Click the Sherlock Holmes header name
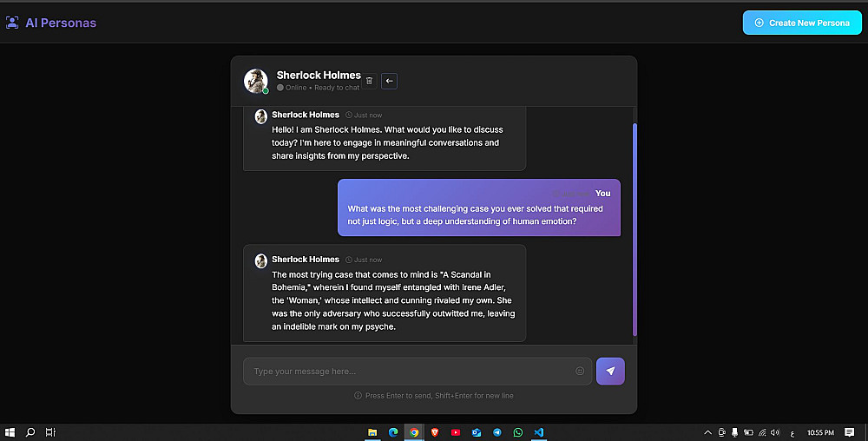This screenshot has width=868, height=441. 319,75
